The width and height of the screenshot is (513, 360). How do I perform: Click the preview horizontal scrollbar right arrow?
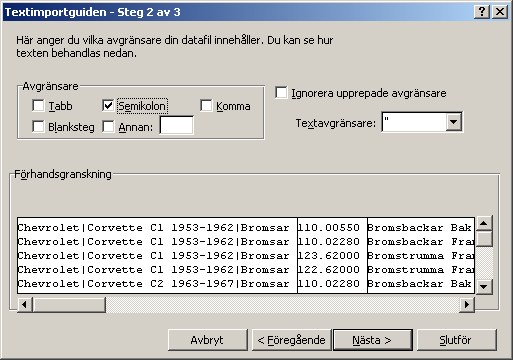coord(467,305)
